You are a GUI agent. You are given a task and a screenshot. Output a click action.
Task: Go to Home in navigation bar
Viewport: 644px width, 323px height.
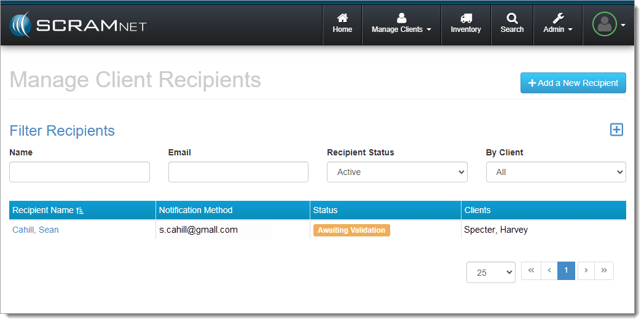coord(342,24)
